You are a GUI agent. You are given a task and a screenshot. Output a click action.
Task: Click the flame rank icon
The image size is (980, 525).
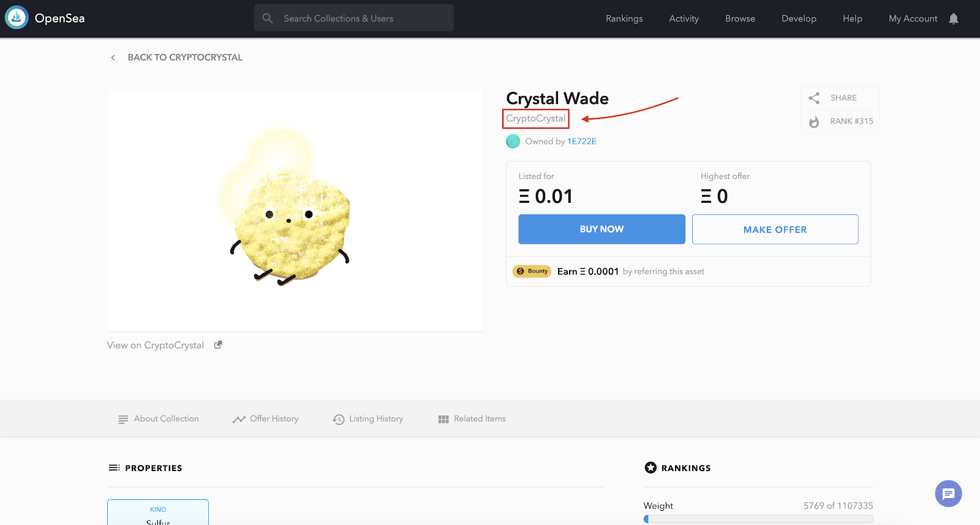pyautogui.click(x=814, y=122)
